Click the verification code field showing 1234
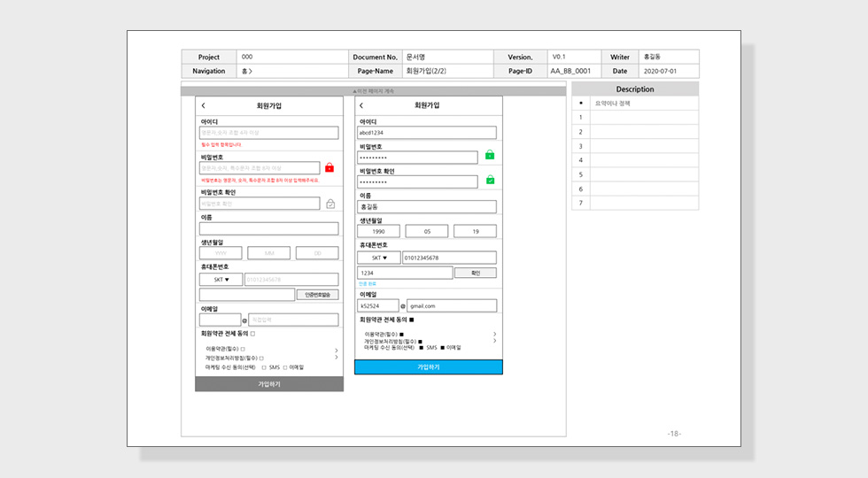 405,273
